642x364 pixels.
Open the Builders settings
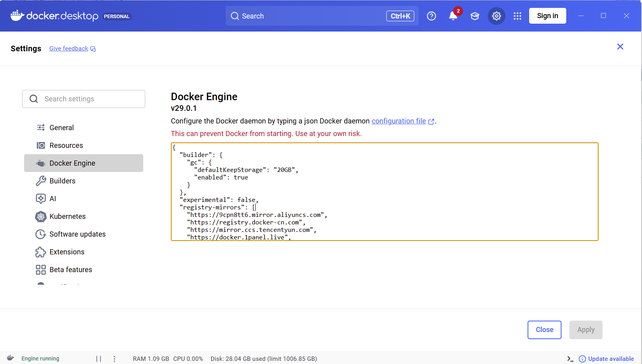(x=84, y=181)
